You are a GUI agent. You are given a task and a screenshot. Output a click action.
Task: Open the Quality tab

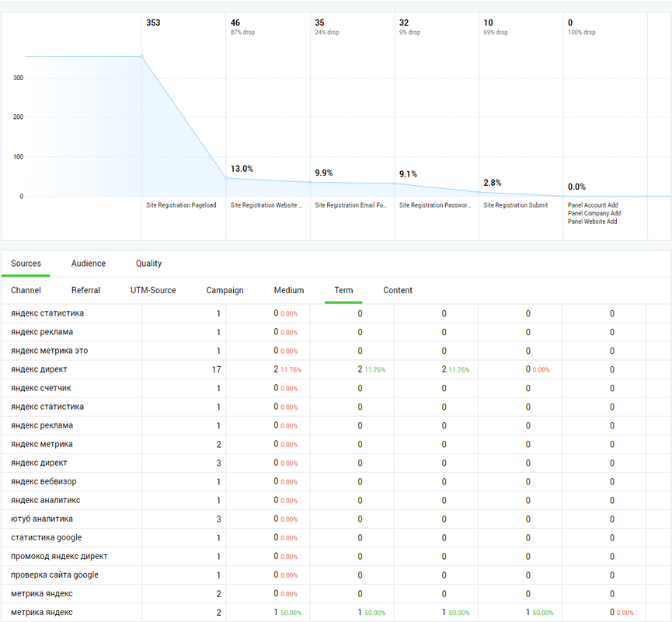[148, 264]
